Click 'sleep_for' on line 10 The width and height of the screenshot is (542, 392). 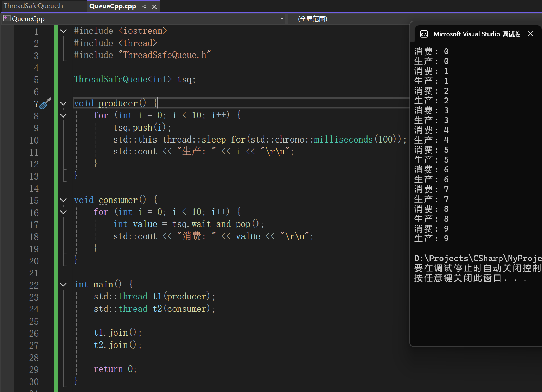(223, 140)
